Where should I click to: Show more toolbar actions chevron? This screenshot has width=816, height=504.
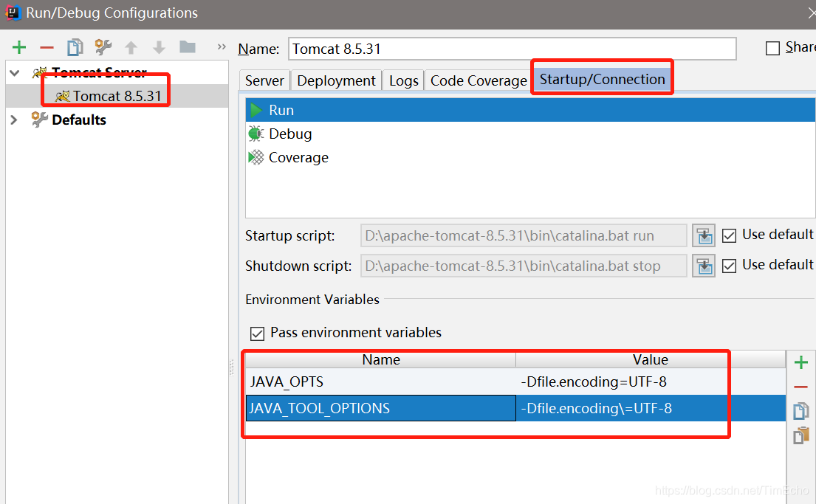(x=222, y=46)
